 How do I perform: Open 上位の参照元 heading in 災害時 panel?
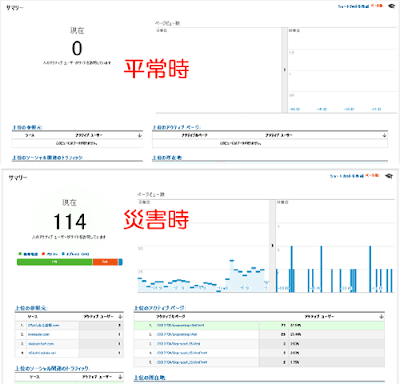click(x=31, y=308)
